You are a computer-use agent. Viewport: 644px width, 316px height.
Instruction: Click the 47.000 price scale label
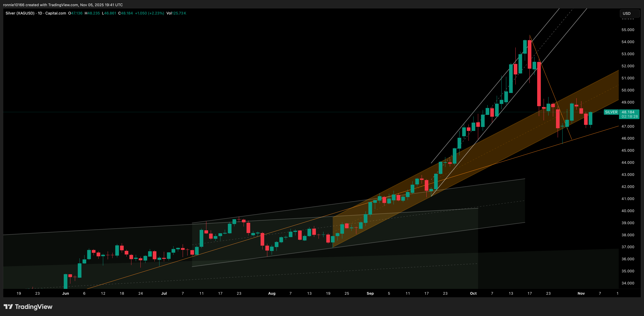627,127
